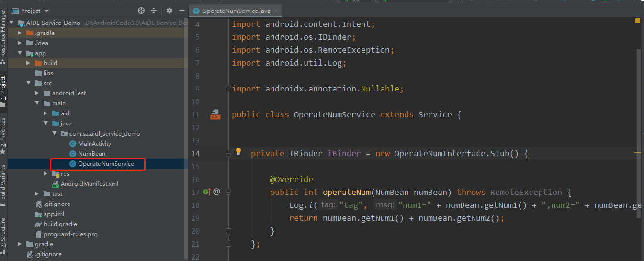The image size is (644, 261).
Task: Expand the androidTest folder
Action: [x=37, y=93]
